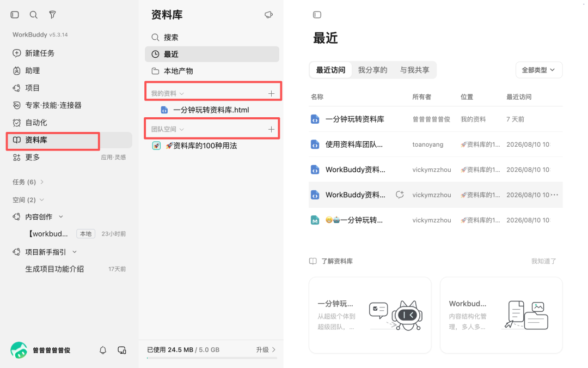Open the 😀🤖一分钟玩转... document
Screen dimensions: 588x368
tap(354, 220)
